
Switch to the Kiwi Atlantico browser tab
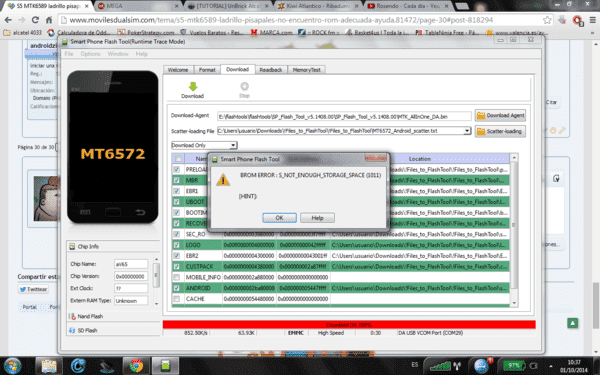coord(318,6)
